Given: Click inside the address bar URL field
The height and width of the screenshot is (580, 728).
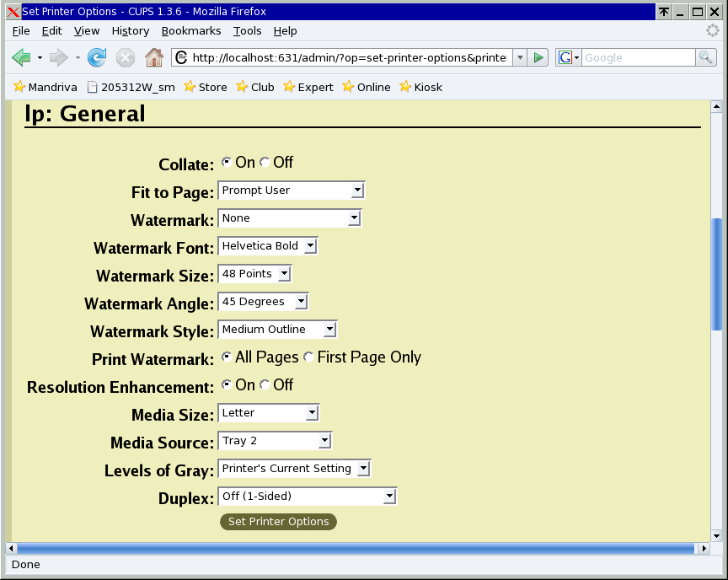Looking at the screenshot, I should pos(337,57).
